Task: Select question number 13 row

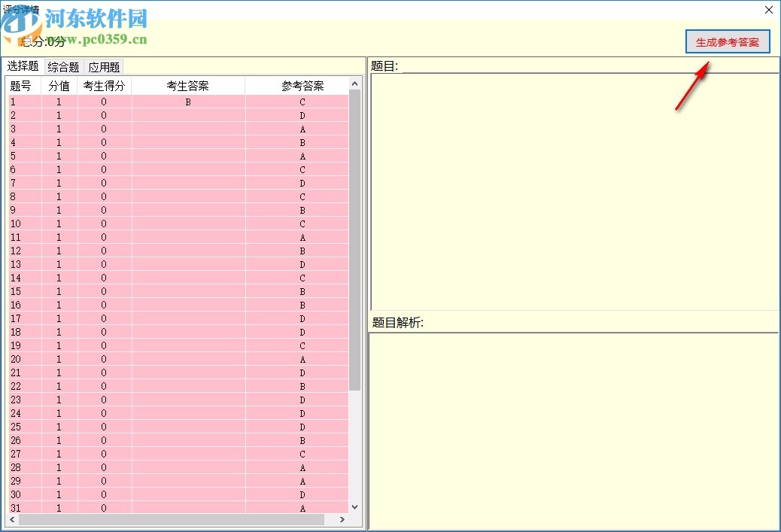Action: pyautogui.click(x=16, y=264)
